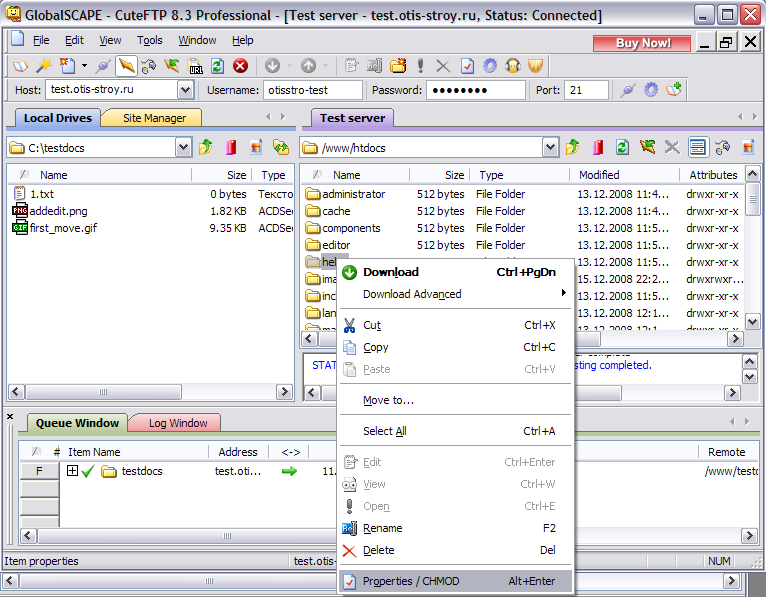
Task: Click the local pane Up Folder icon
Action: pos(206,147)
